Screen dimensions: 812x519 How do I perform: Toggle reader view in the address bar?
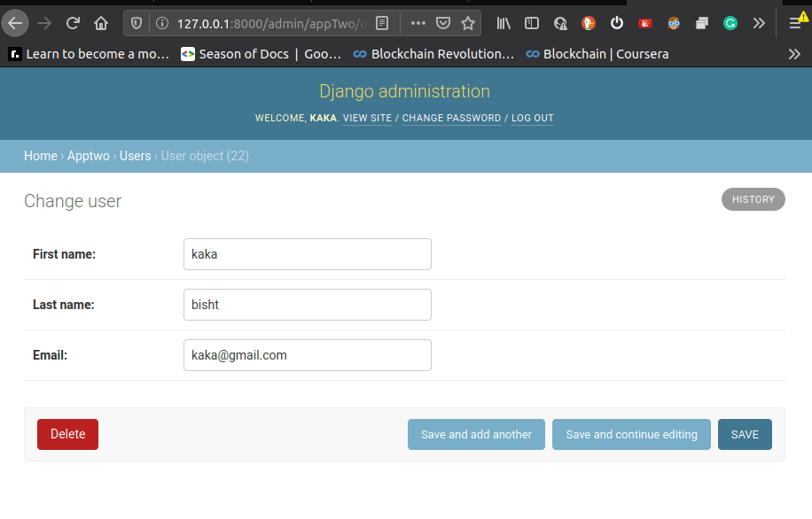[382, 23]
